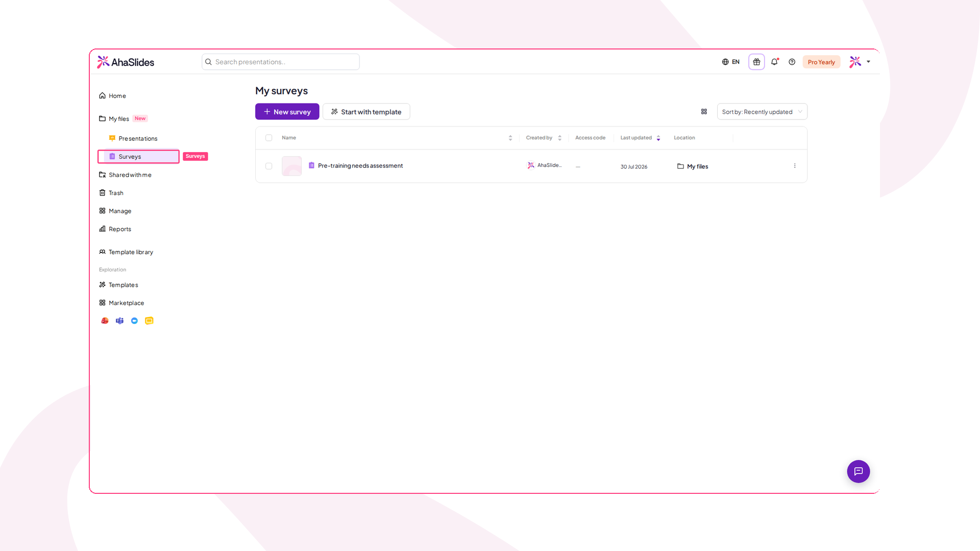Open the Sort by Recently updated dropdown

point(762,112)
